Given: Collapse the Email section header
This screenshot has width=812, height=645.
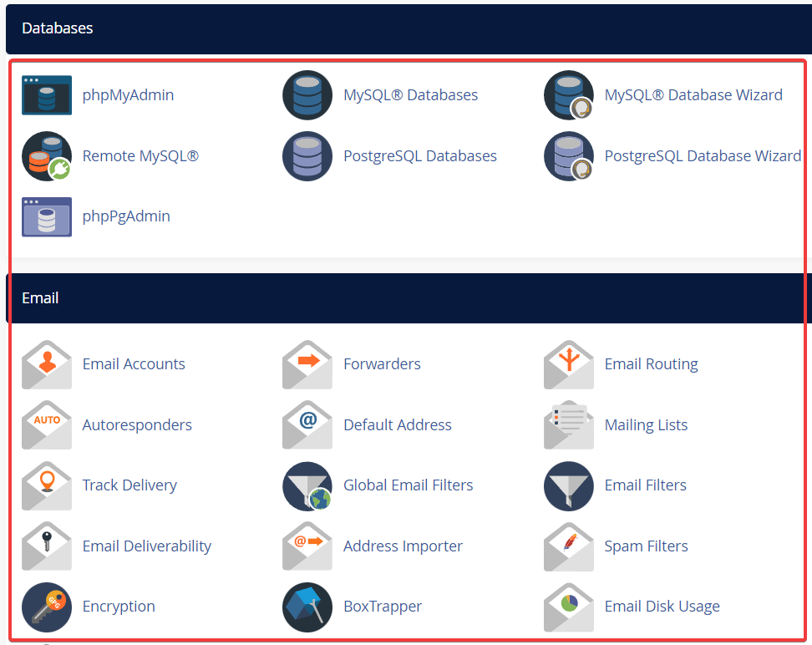Looking at the screenshot, I should point(409,298).
